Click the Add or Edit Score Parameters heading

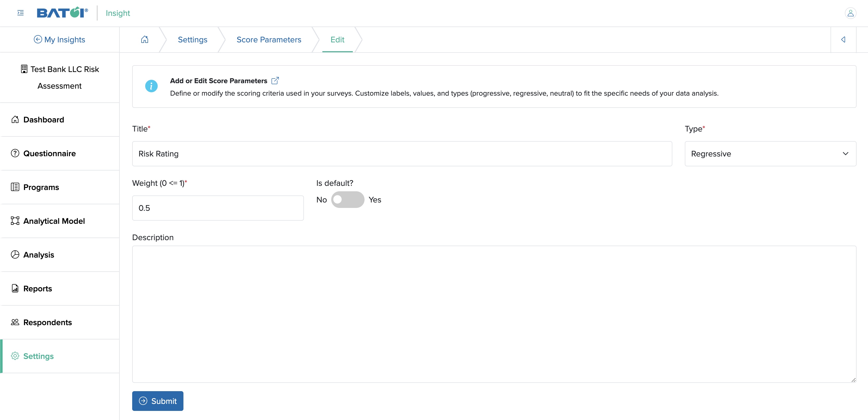point(218,80)
